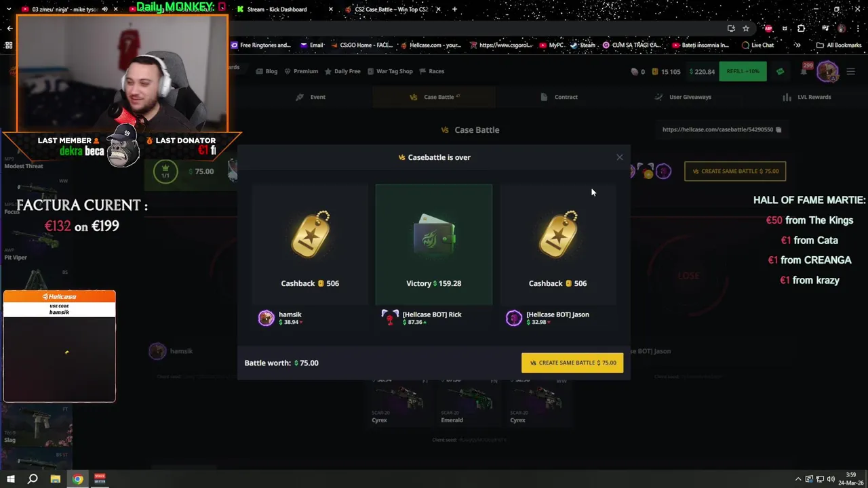Copy the casebattle link icon
Screen dimensions: 868x488
point(778,129)
